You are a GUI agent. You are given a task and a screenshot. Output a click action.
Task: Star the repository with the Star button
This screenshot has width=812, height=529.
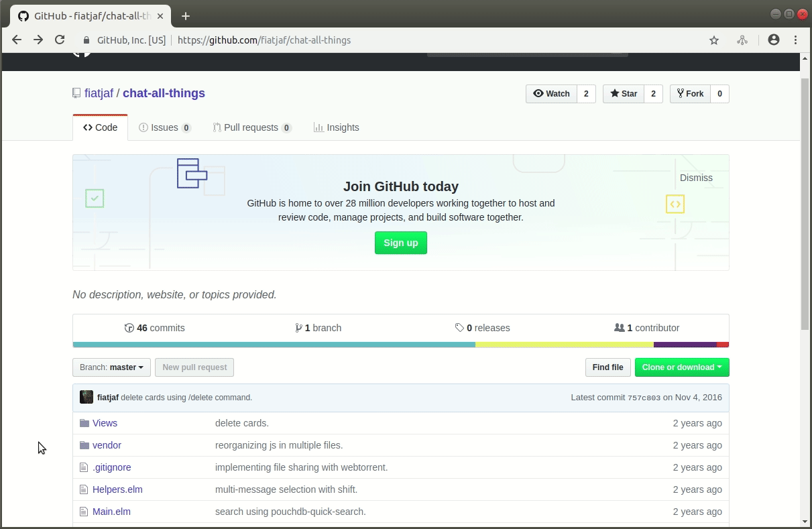[624, 94]
